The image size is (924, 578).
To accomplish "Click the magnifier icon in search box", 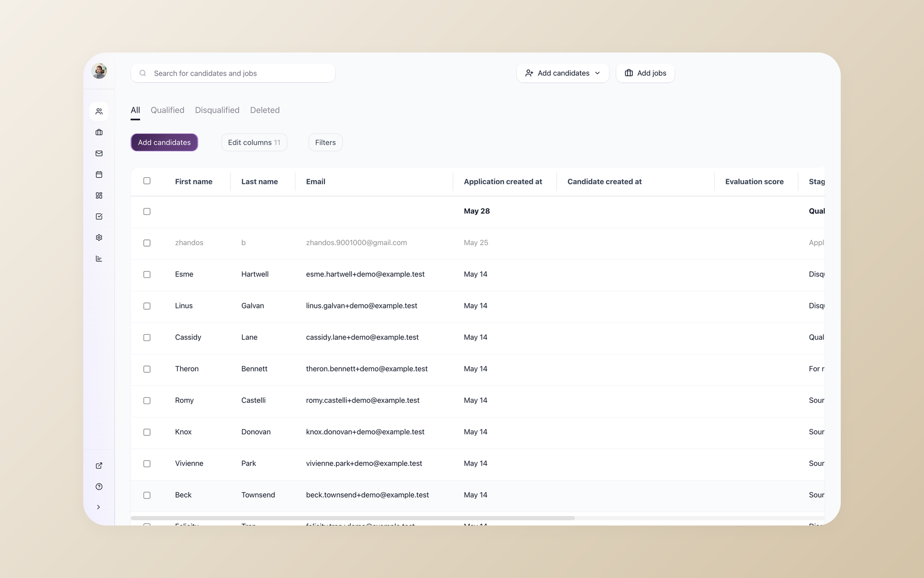I will point(143,73).
